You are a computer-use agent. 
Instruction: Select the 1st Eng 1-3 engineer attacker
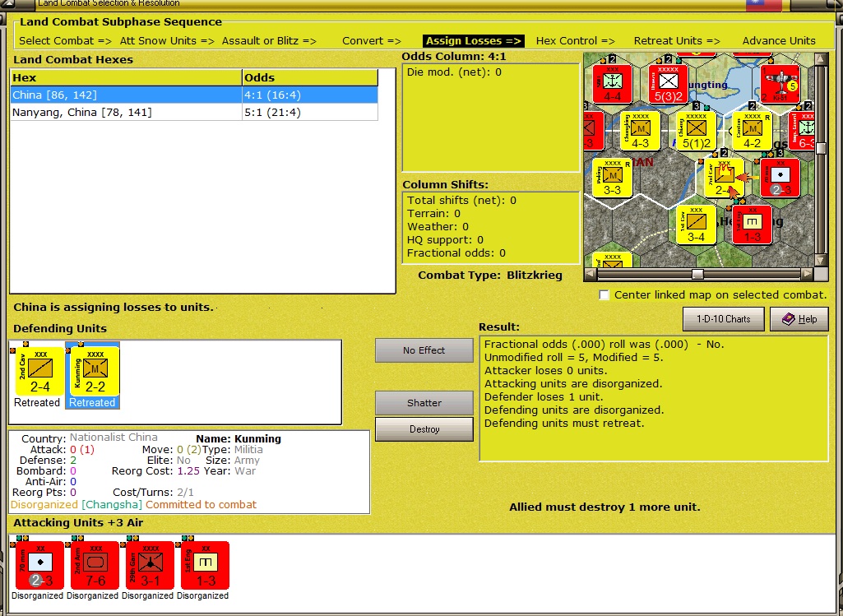tap(206, 565)
